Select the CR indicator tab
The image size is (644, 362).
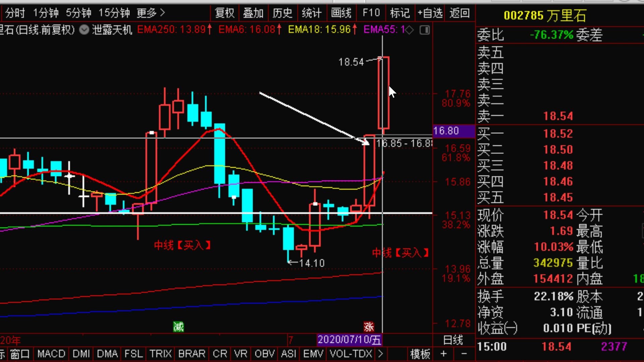tap(220, 354)
